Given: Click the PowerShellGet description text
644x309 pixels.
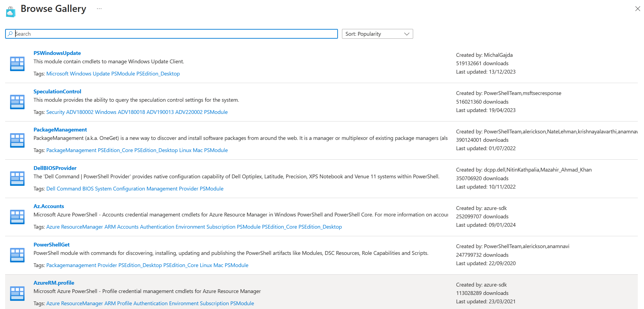Looking at the screenshot, I should [x=231, y=253].
